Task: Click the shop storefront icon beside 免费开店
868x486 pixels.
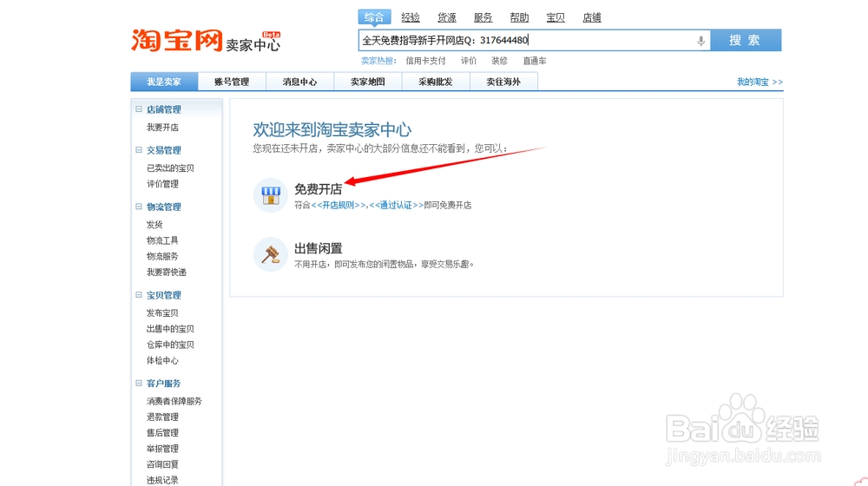Action: coord(271,195)
